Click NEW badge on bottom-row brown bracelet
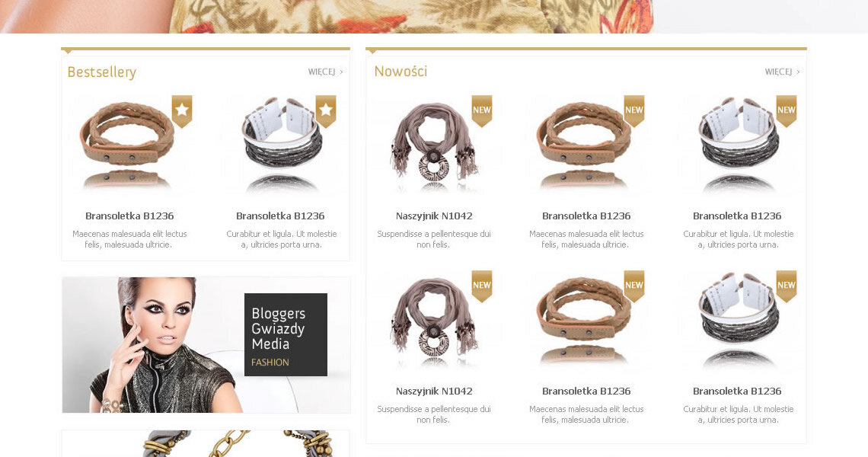The width and height of the screenshot is (868, 457). point(633,286)
